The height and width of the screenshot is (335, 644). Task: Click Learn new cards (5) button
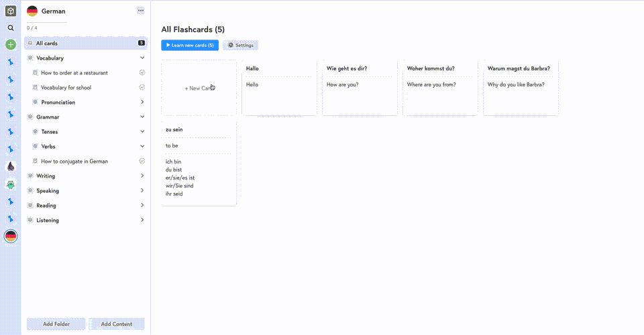tap(190, 45)
